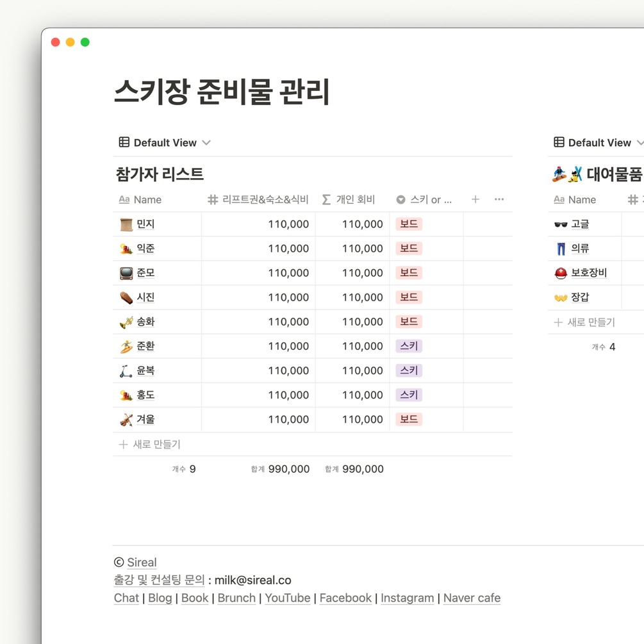
Task: Click the table view icon above 대여물품
Action: pyautogui.click(x=559, y=142)
